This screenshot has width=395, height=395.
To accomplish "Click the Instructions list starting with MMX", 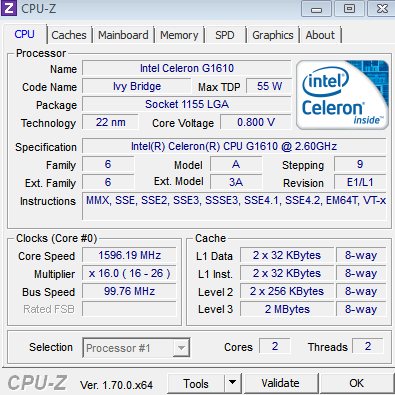I will pyautogui.click(x=234, y=206).
